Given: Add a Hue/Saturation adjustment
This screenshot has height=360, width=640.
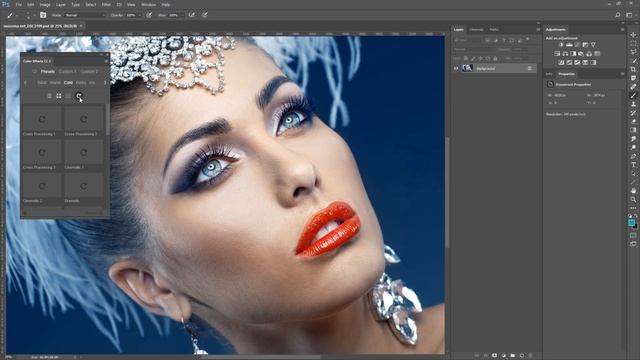Looking at the screenshot, I should [557, 54].
